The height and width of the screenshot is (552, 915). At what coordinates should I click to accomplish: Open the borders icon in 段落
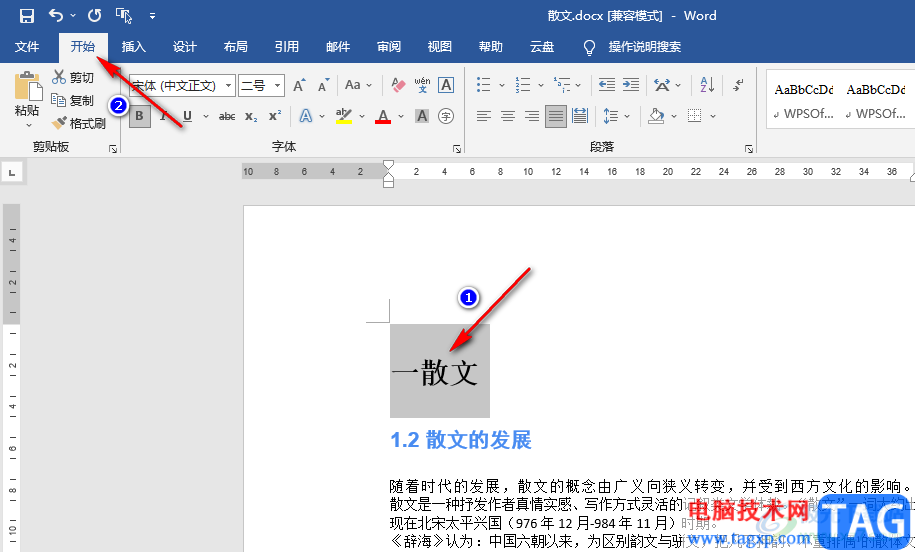pos(694,116)
